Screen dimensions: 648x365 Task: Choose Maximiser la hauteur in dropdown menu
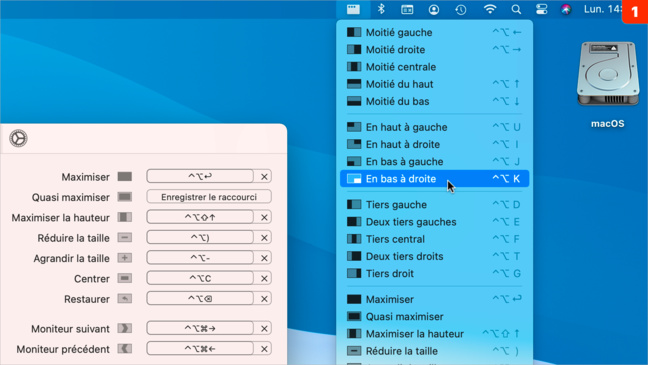tap(434, 334)
